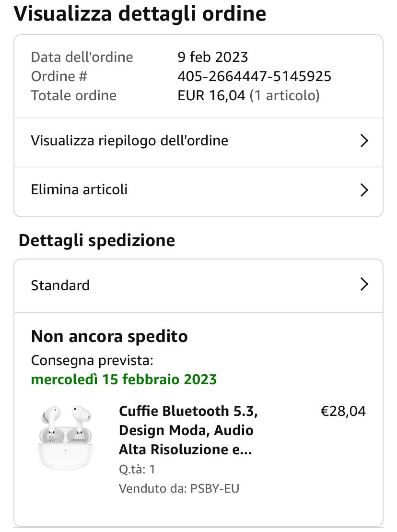This screenshot has width=397, height=532.
Task: Click the order total EUR 16,04
Action: click(x=211, y=95)
